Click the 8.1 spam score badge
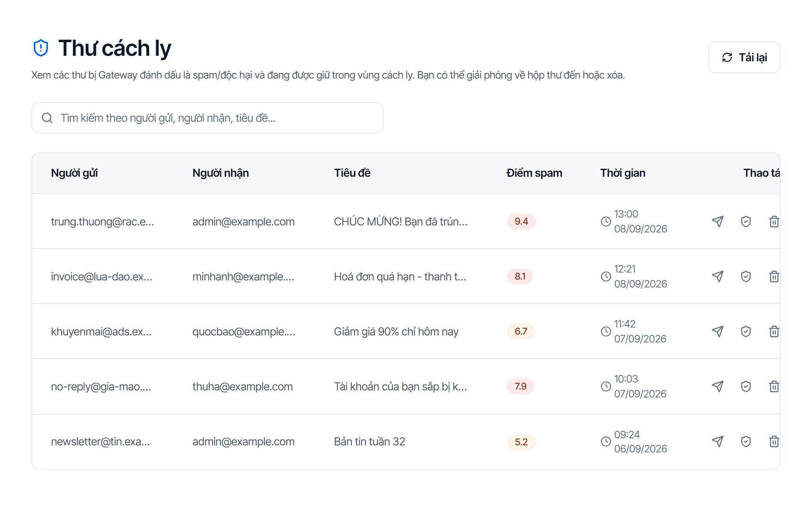The image size is (812, 507). [520, 276]
